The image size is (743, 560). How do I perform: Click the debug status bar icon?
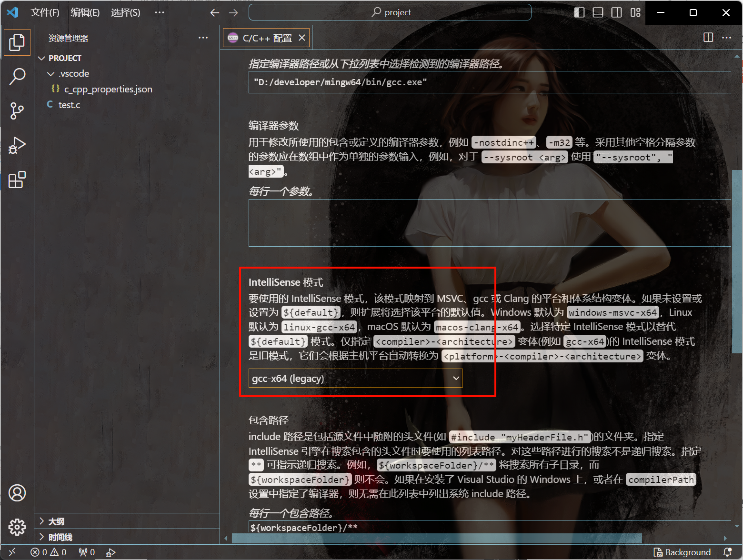[x=110, y=552]
